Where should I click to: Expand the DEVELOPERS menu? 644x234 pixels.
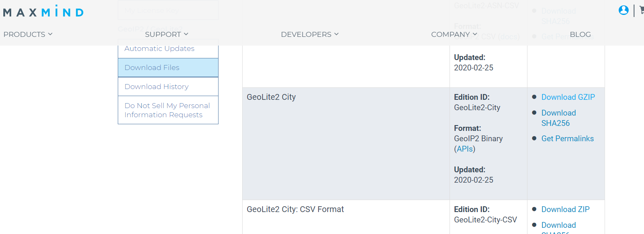[x=310, y=34]
